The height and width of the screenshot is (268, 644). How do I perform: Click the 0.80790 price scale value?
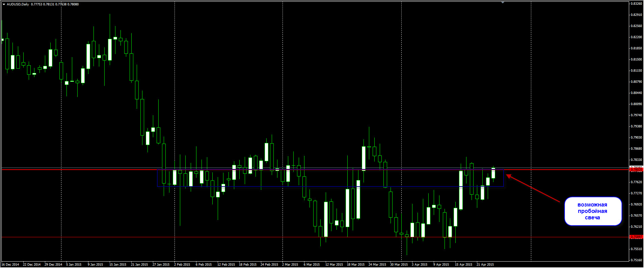(x=637, y=82)
